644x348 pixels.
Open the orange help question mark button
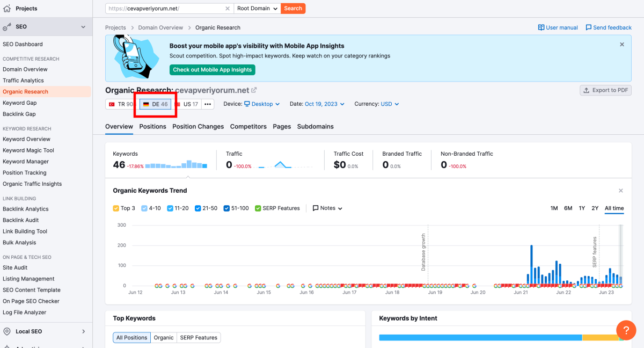tap(626, 330)
